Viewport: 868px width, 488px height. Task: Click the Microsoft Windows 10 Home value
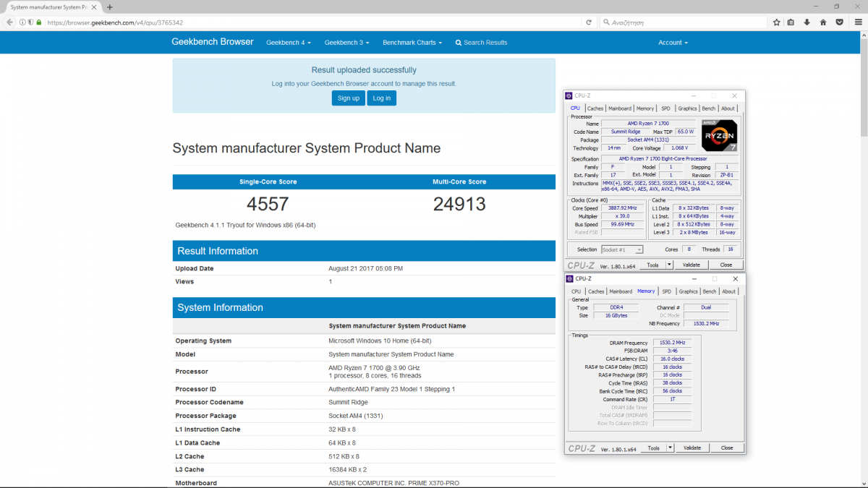[x=380, y=341]
